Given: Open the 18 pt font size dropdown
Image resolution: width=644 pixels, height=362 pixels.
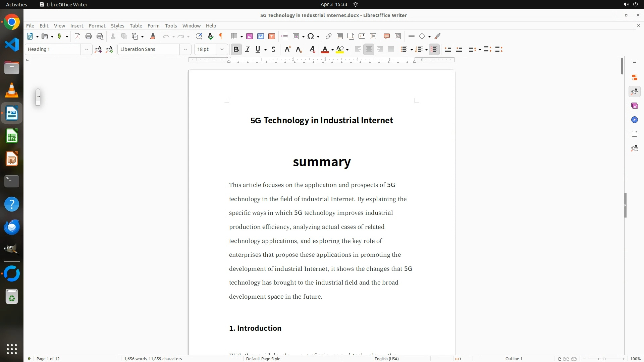Looking at the screenshot, I should tap(222, 49).
